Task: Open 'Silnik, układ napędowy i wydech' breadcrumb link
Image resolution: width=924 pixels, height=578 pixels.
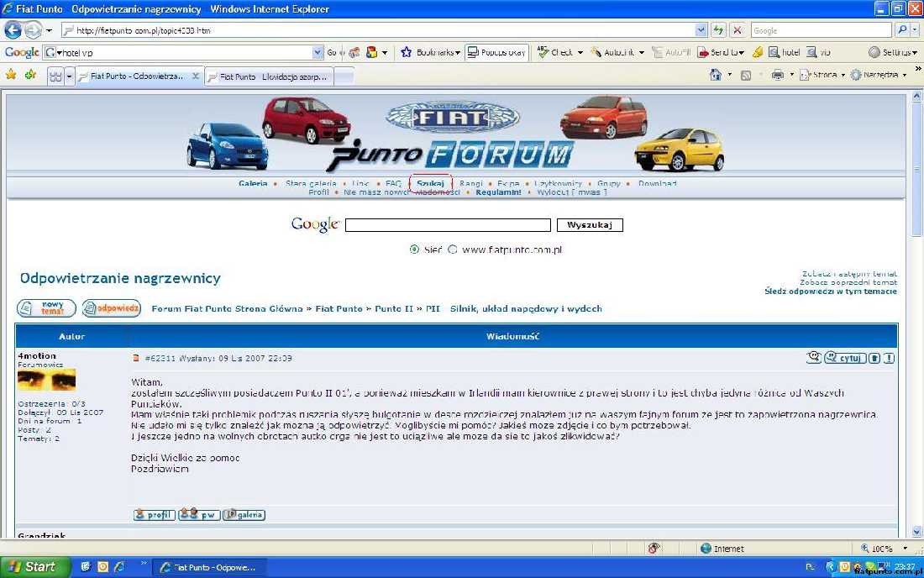Action: [x=526, y=308]
